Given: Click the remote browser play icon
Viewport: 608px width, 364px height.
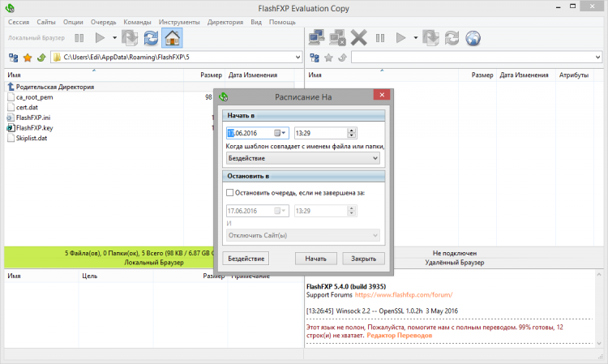Looking at the screenshot, I should 400,38.
